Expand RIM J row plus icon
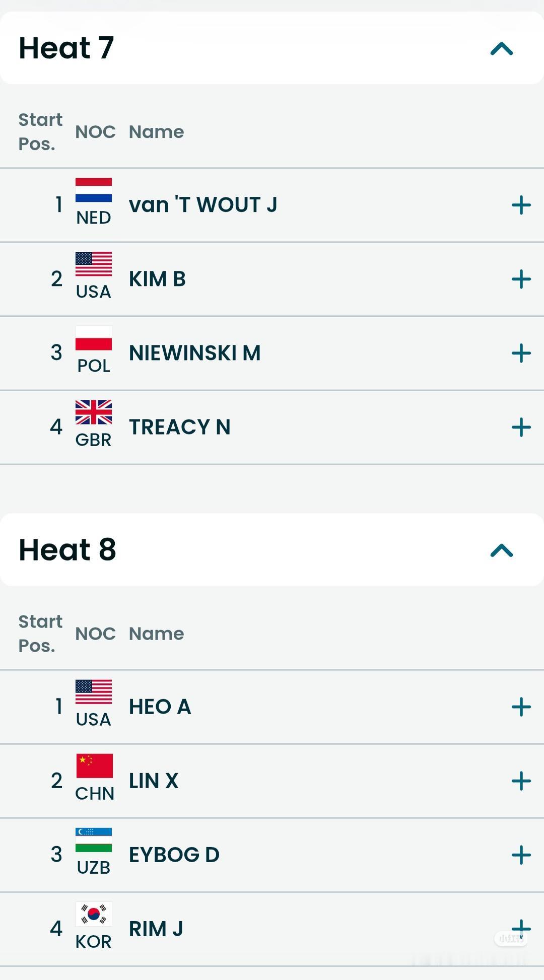Viewport: 544px width, 980px height. [x=521, y=928]
